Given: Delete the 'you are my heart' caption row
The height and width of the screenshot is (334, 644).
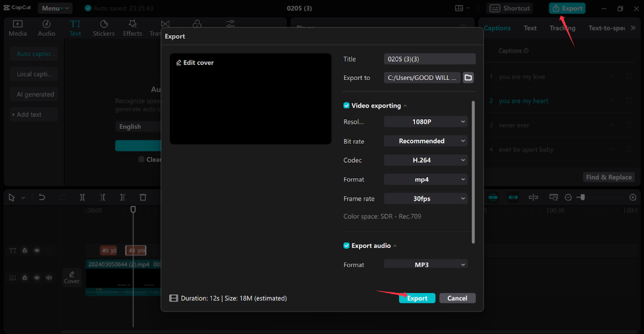Looking at the screenshot, I should pyautogui.click(x=628, y=101).
